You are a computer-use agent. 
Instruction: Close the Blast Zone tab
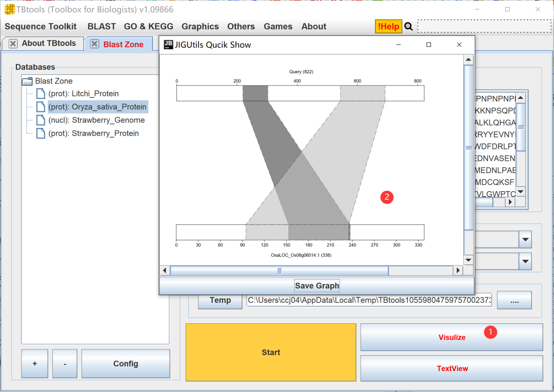tap(95, 44)
